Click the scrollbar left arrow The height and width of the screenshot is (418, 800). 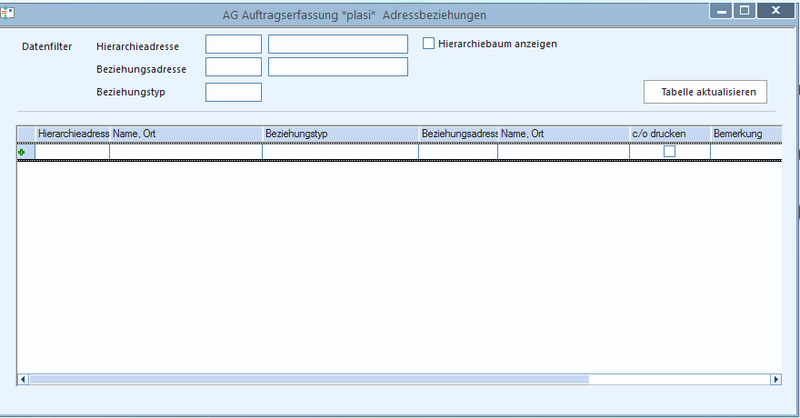[23, 379]
